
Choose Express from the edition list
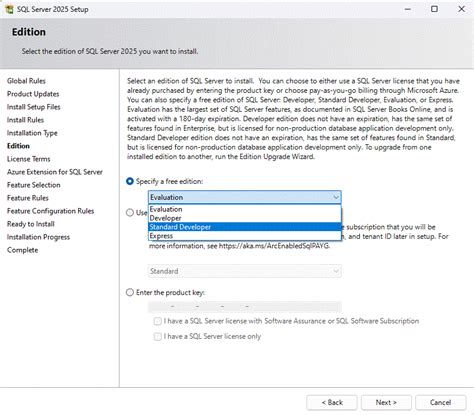click(x=245, y=236)
